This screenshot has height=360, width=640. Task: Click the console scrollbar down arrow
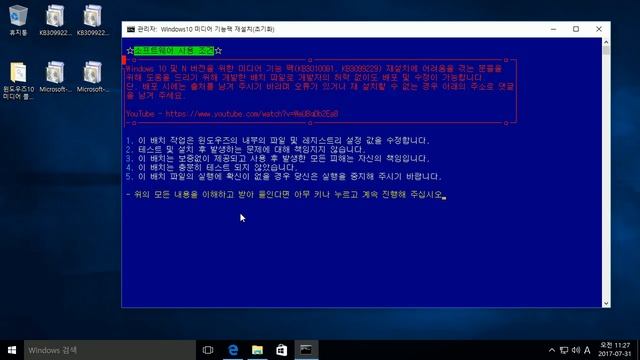pos(606,303)
